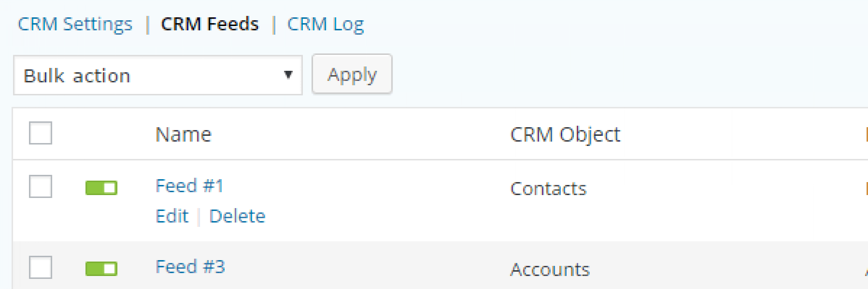868x289 pixels.
Task: Check the select-all checkbox in the header
Action: 41,133
